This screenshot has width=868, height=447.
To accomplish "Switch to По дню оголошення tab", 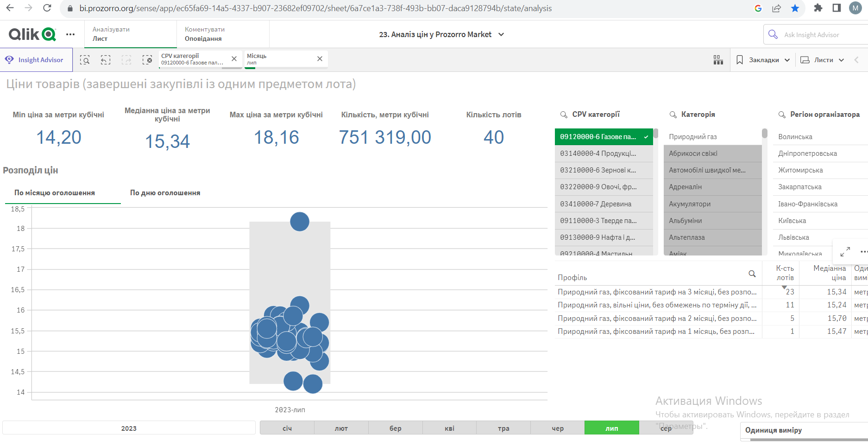I will (x=165, y=193).
